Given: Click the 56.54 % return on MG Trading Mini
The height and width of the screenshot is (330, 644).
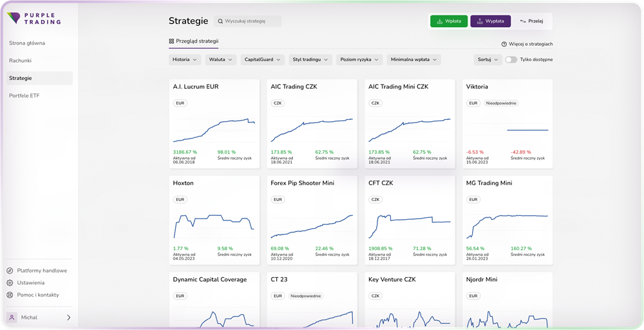Looking at the screenshot, I should (x=476, y=249).
